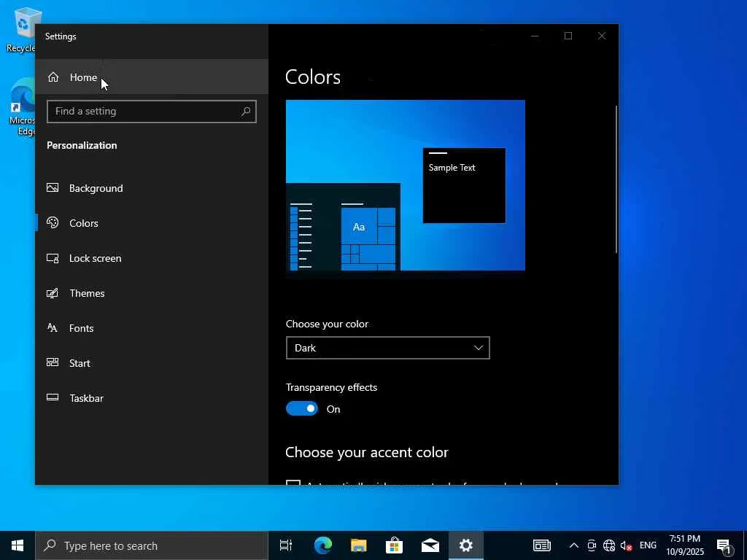
Task: Launch Microsoft Edge from taskbar
Action: point(323,545)
